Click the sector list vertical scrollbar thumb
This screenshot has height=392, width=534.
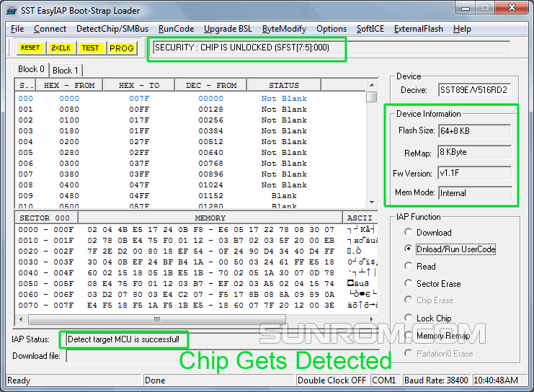(373, 97)
